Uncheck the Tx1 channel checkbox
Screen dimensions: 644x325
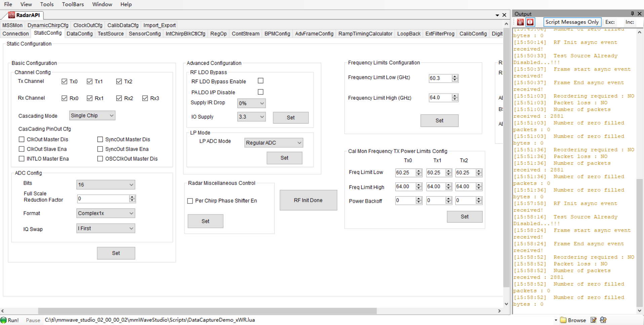[89, 82]
